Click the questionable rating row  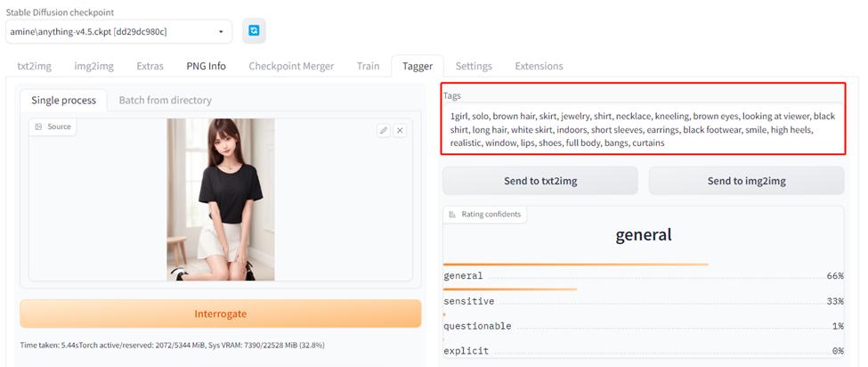click(x=644, y=326)
